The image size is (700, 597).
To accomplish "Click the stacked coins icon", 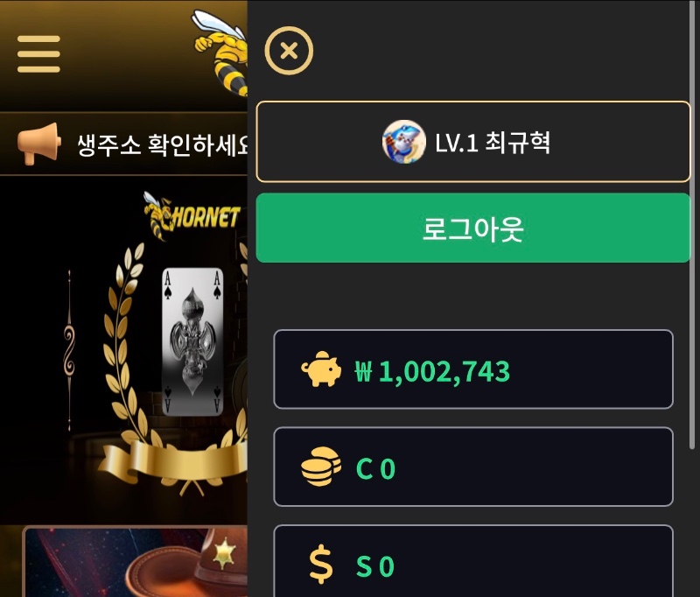I will (321, 467).
